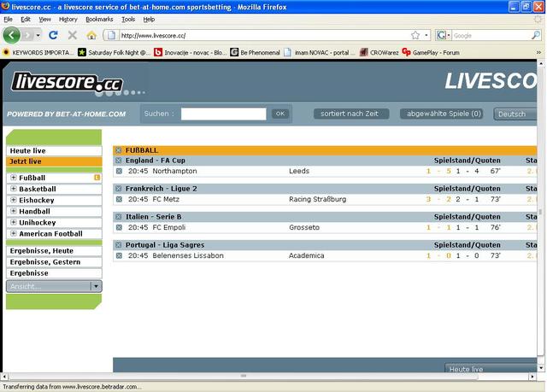This screenshot has height=392, width=547.
Task: Open the History menu
Action: pos(68,20)
